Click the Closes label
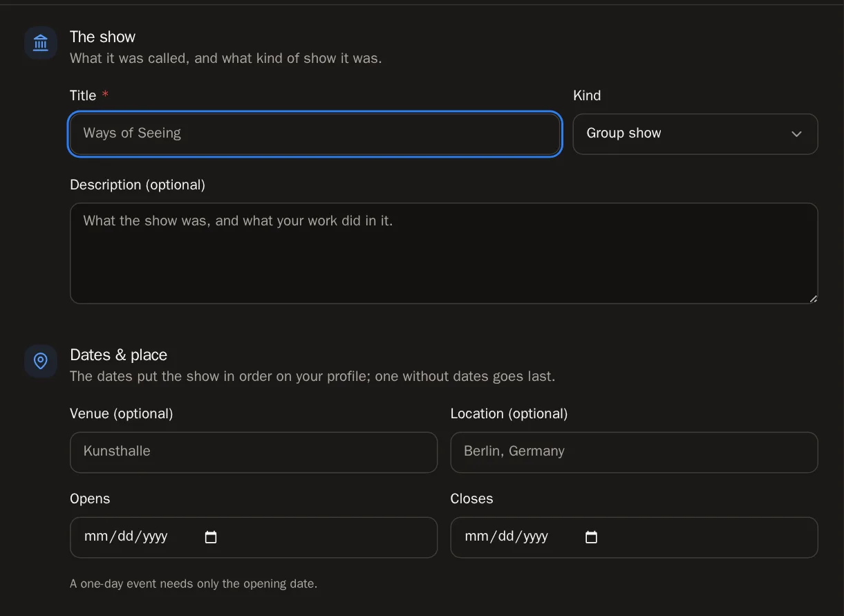Image resolution: width=844 pixels, height=616 pixels. pyautogui.click(x=471, y=498)
